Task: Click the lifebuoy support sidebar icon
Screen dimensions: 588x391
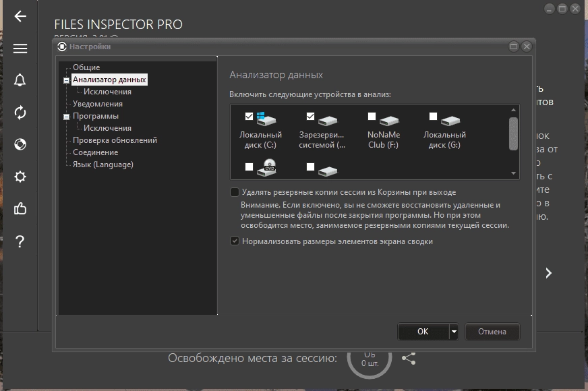Action: [20, 144]
